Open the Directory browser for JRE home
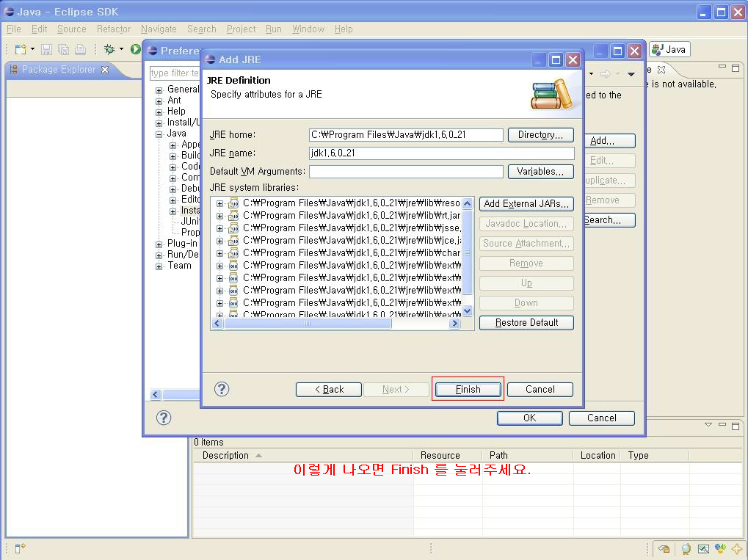 pyautogui.click(x=540, y=135)
